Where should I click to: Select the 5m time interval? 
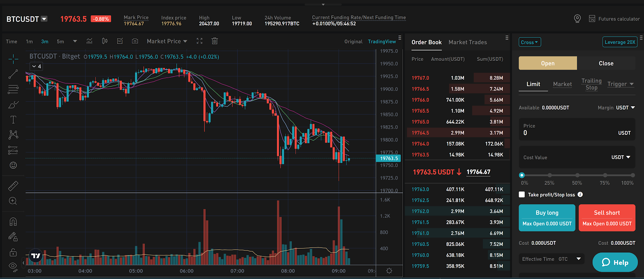(x=60, y=41)
